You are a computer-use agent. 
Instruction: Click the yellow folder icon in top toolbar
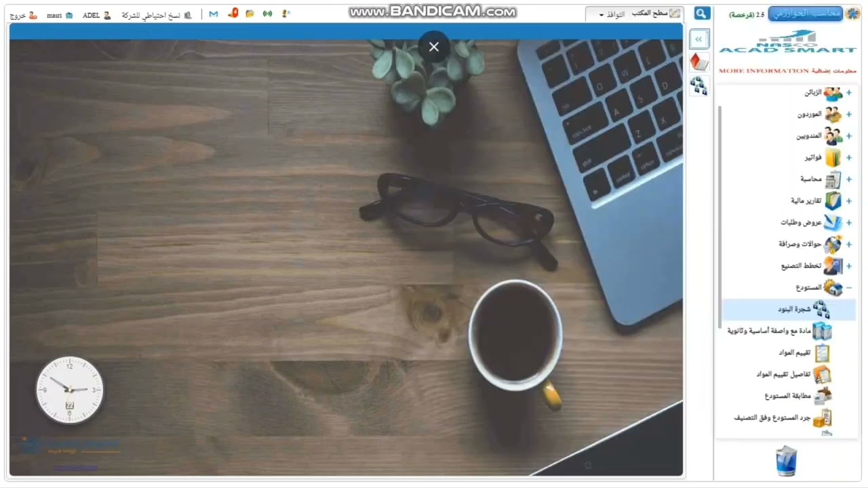tap(250, 14)
